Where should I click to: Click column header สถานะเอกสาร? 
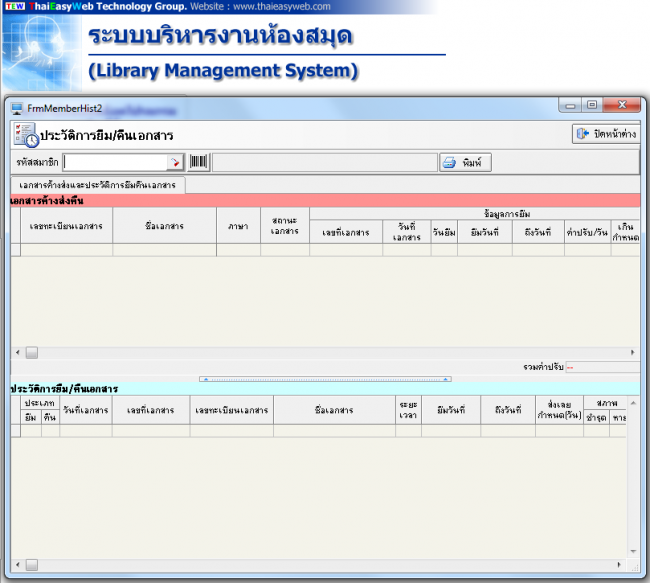point(285,226)
